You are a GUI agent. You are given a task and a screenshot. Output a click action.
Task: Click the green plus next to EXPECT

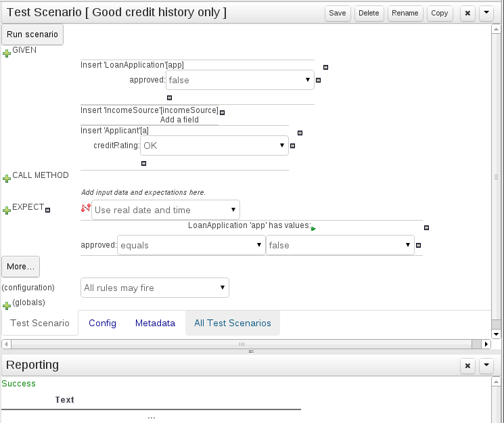(x=7, y=210)
